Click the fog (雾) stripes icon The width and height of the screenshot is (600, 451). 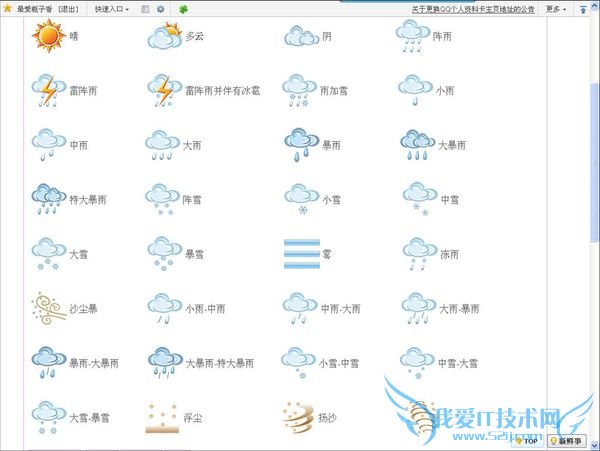(x=302, y=254)
